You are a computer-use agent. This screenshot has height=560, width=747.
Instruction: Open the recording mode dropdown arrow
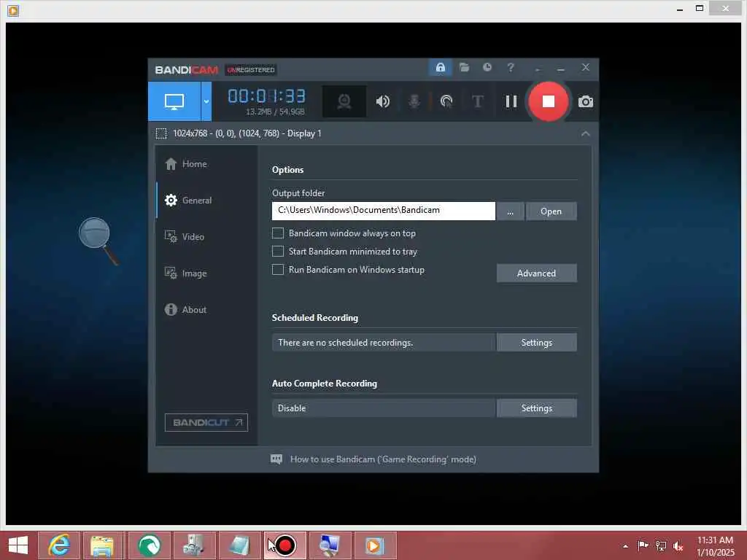[206, 101]
